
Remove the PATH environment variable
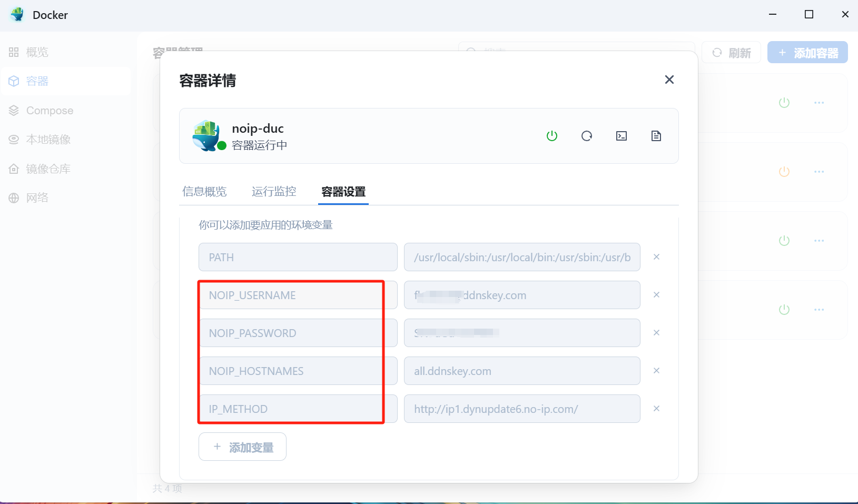pos(656,257)
